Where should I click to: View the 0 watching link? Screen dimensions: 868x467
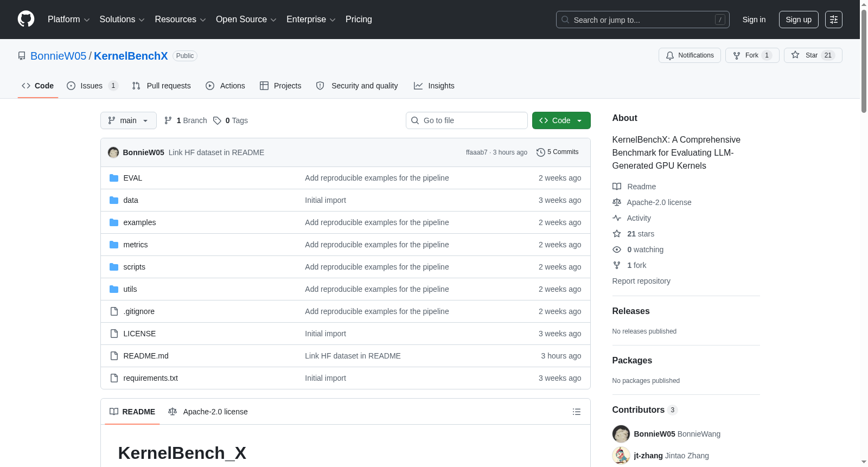[x=638, y=250]
